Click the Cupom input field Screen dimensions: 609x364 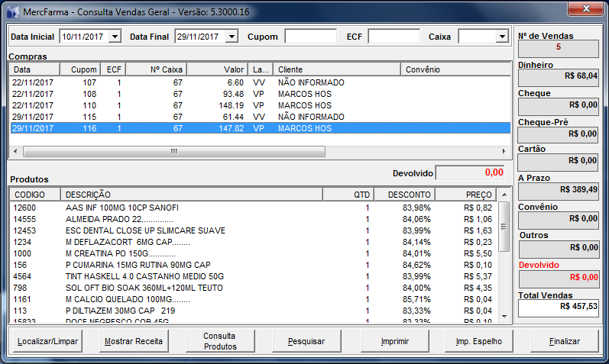tap(310, 37)
